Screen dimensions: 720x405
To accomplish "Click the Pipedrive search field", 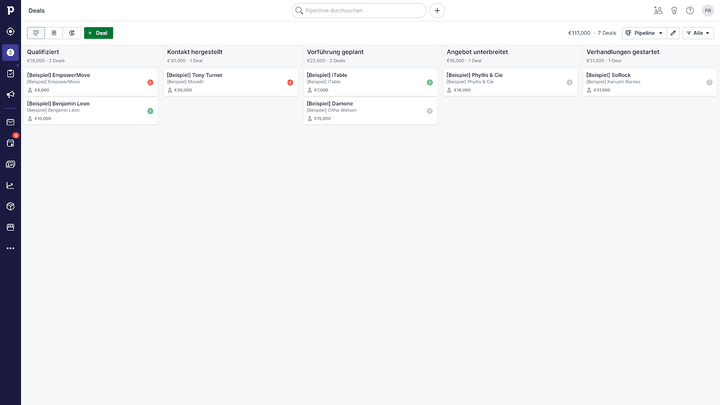I will (x=360, y=10).
